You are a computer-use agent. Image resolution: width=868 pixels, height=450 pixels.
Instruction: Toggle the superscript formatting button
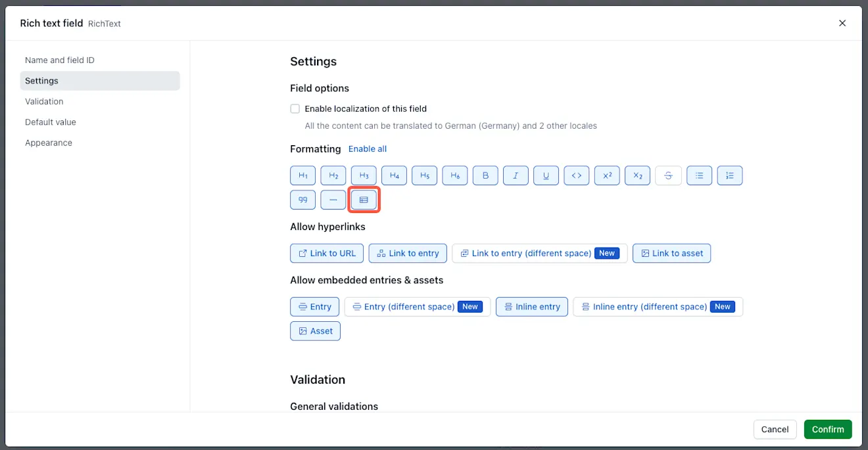607,175
